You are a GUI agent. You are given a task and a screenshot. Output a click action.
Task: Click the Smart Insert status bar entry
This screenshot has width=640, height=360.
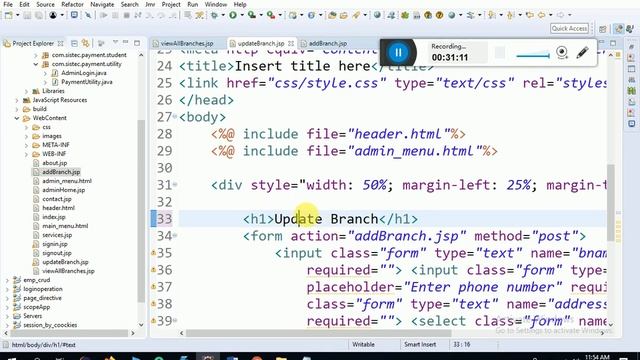[x=420, y=344]
